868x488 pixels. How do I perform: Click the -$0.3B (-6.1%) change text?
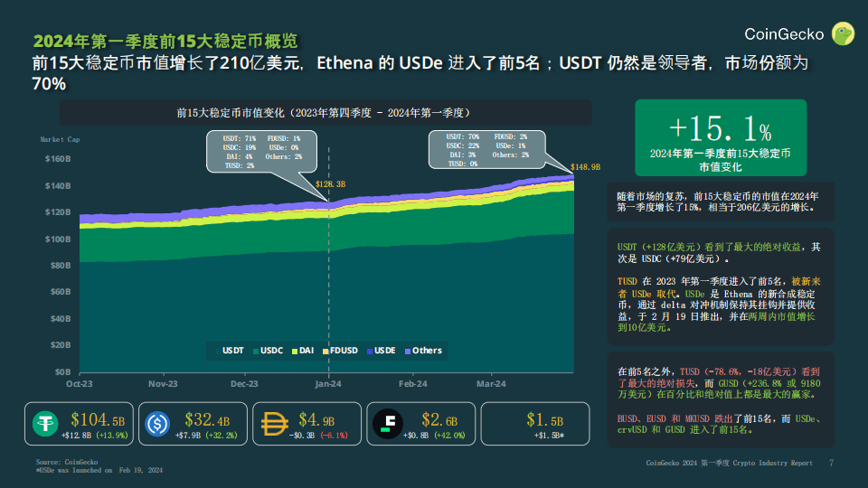[318, 436]
